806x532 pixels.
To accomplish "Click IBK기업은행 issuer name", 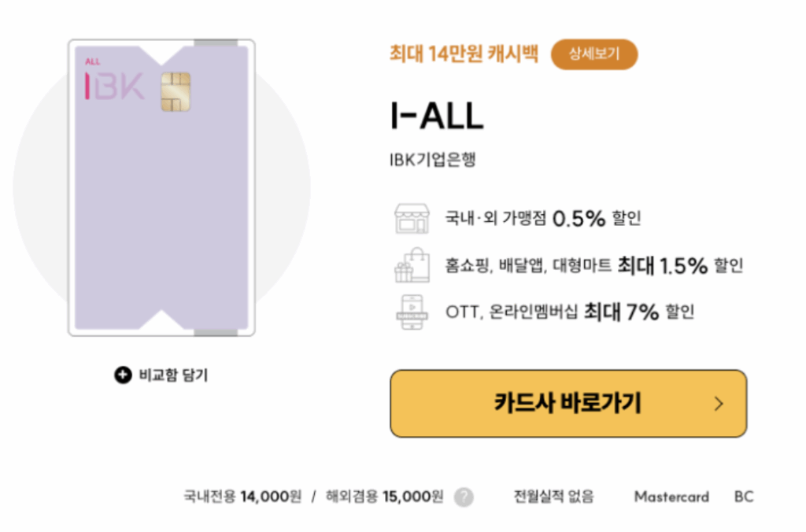I will 432,160.
